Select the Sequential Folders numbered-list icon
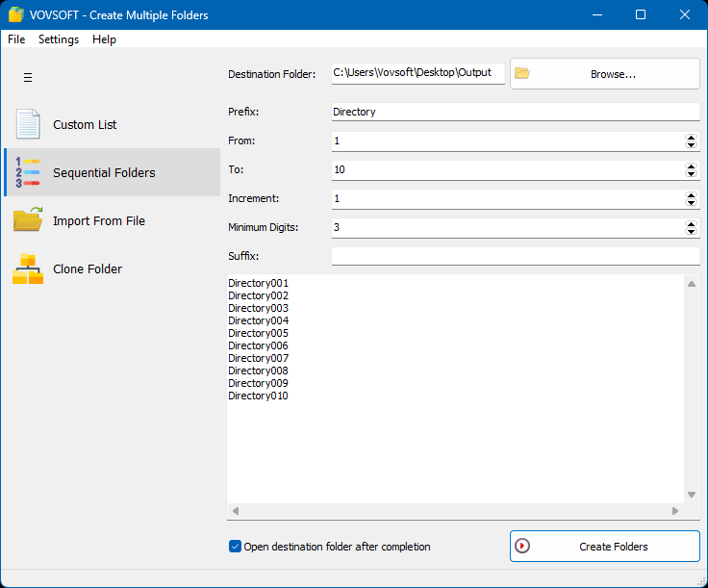Viewport: 708px width, 588px height. click(28, 172)
